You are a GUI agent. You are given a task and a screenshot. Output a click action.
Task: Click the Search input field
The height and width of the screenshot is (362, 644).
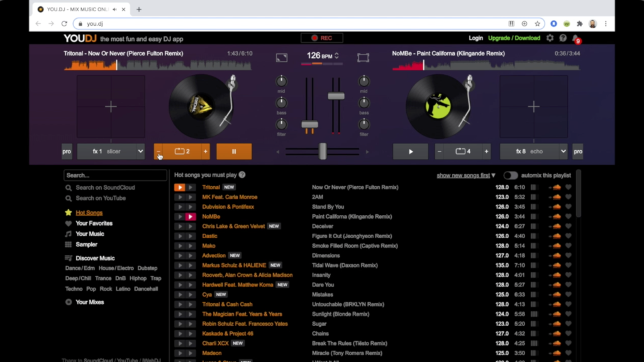(116, 175)
